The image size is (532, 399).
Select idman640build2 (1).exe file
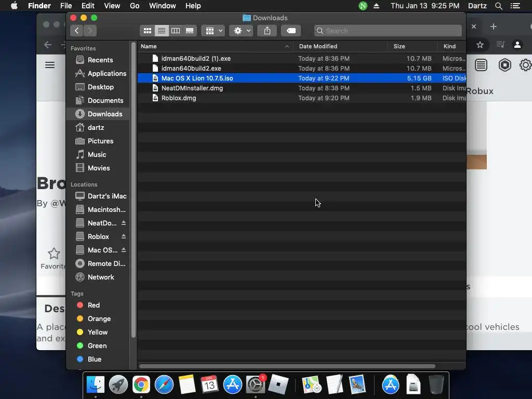point(302,58)
